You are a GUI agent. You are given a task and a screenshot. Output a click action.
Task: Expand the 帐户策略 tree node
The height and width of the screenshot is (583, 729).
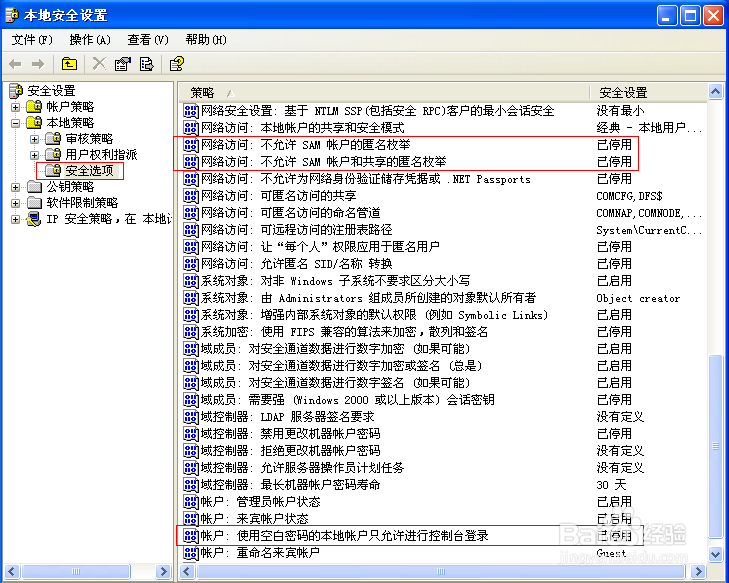(x=15, y=107)
